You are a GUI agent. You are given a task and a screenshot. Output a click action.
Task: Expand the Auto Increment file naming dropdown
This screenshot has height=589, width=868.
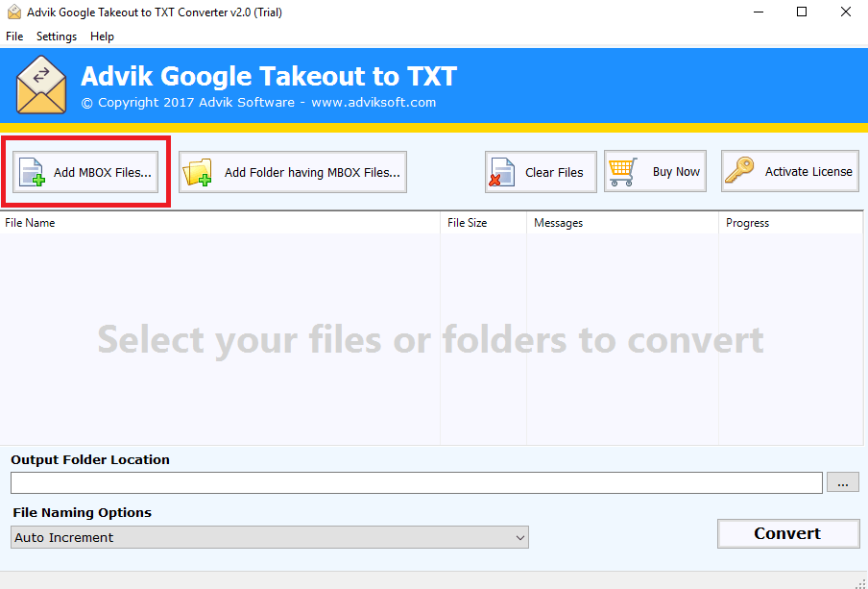coord(270,537)
